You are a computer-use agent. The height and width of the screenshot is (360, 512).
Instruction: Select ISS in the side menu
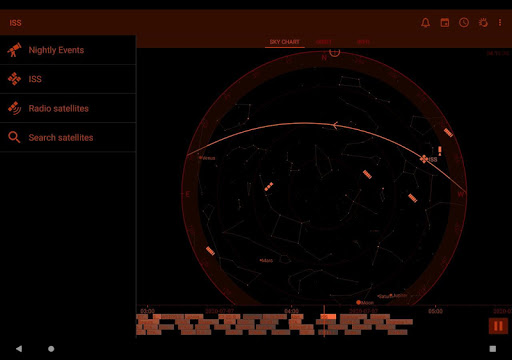tap(68, 79)
